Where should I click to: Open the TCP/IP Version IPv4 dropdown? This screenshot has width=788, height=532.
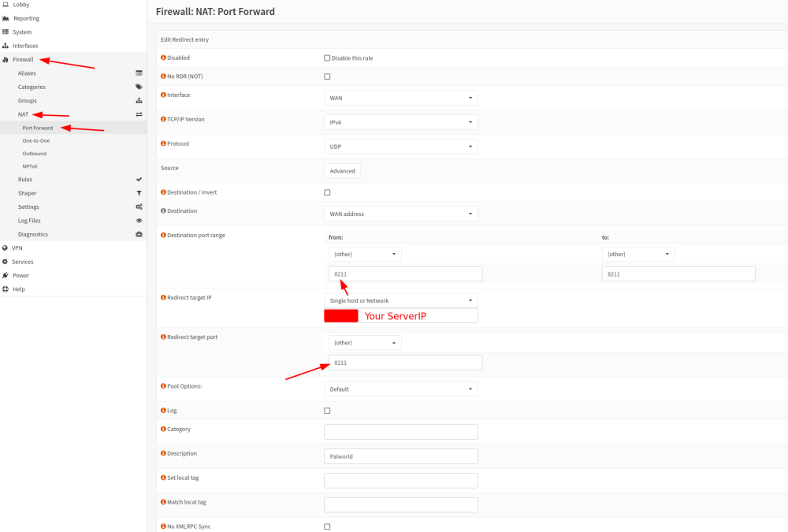point(400,122)
